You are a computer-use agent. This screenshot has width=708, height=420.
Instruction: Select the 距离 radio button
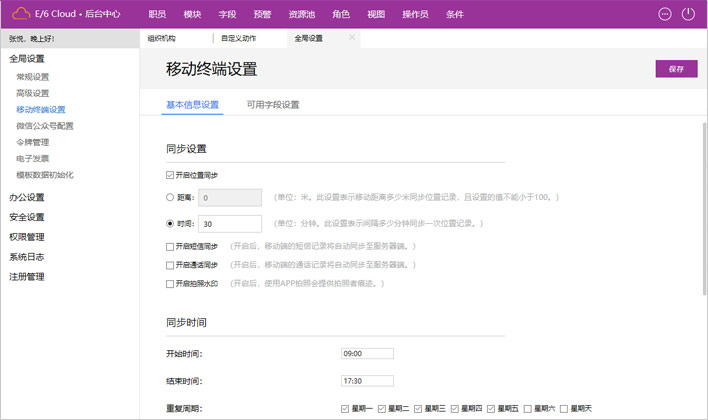(170, 198)
